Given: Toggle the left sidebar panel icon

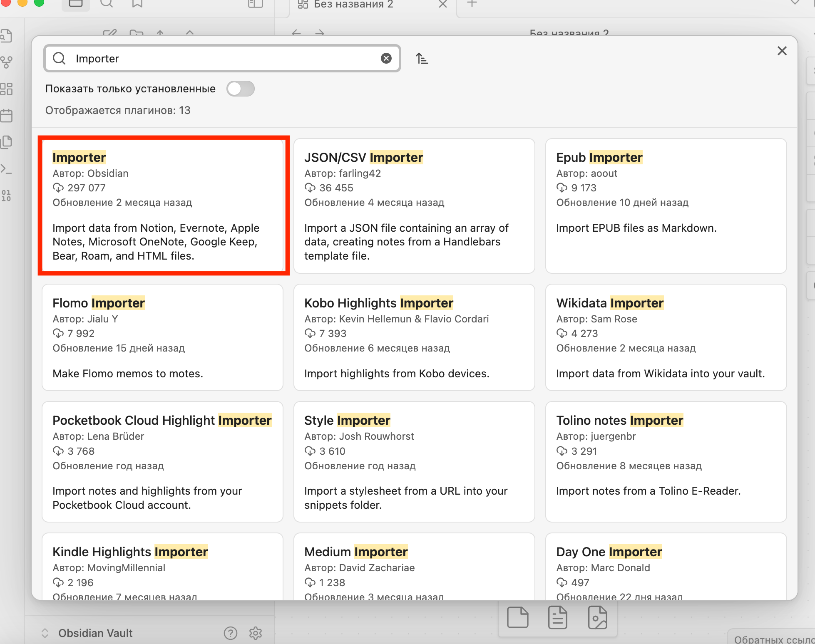Looking at the screenshot, I should [x=255, y=4].
